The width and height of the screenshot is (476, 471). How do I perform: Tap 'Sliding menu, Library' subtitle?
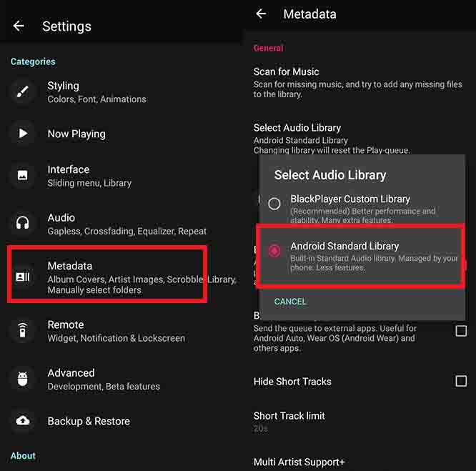89,183
